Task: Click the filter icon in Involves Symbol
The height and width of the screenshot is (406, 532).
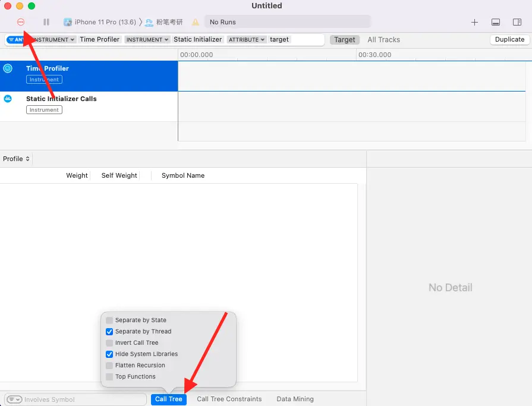Action: click(x=14, y=399)
